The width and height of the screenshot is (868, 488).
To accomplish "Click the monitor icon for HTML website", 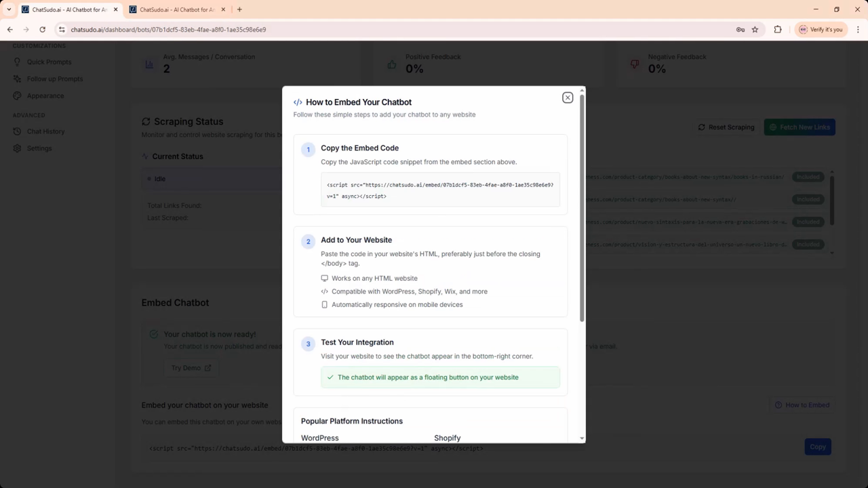I will (324, 279).
